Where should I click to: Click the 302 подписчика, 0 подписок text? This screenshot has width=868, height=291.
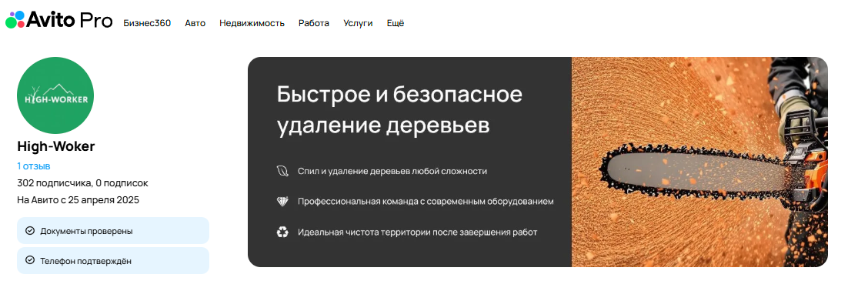[x=82, y=183]
